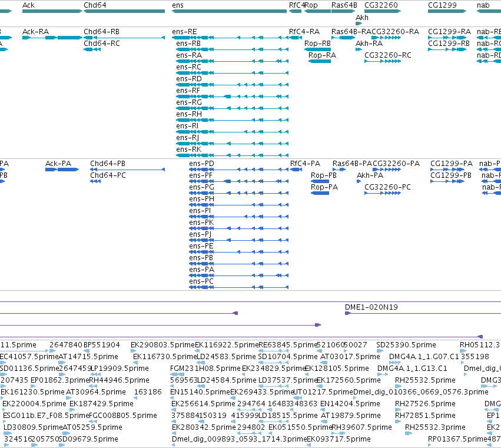
Task: Select the Akh-PA protein label
Action: (370, 175)
